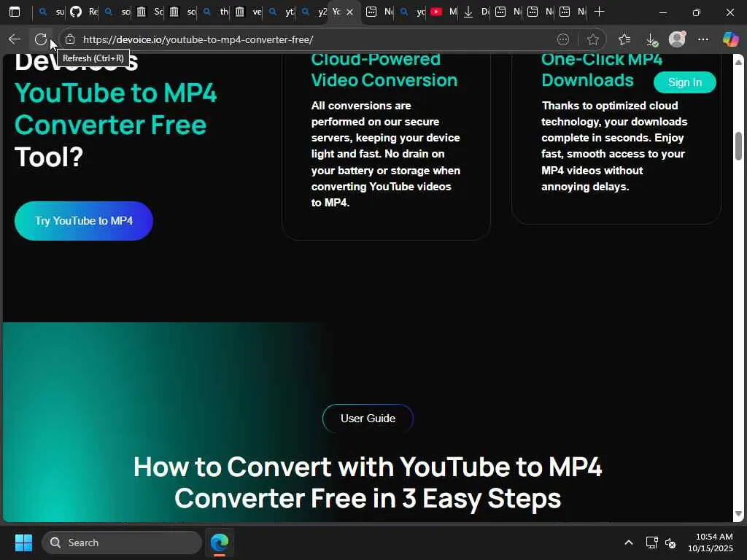Image resolution: width=747 pixels, height=560 pixels.
Task: Click the page scrollbar up arrow
Action: pyautogui.click(x=739, y=62)
